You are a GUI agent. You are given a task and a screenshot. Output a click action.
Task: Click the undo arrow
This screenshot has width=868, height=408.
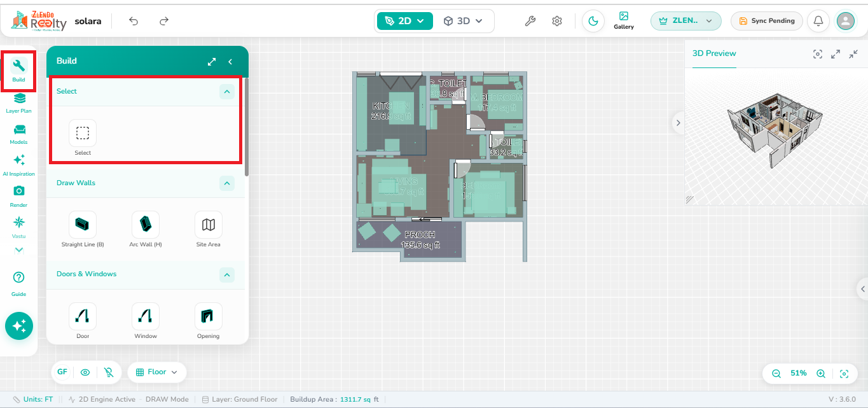pos(134,21)
